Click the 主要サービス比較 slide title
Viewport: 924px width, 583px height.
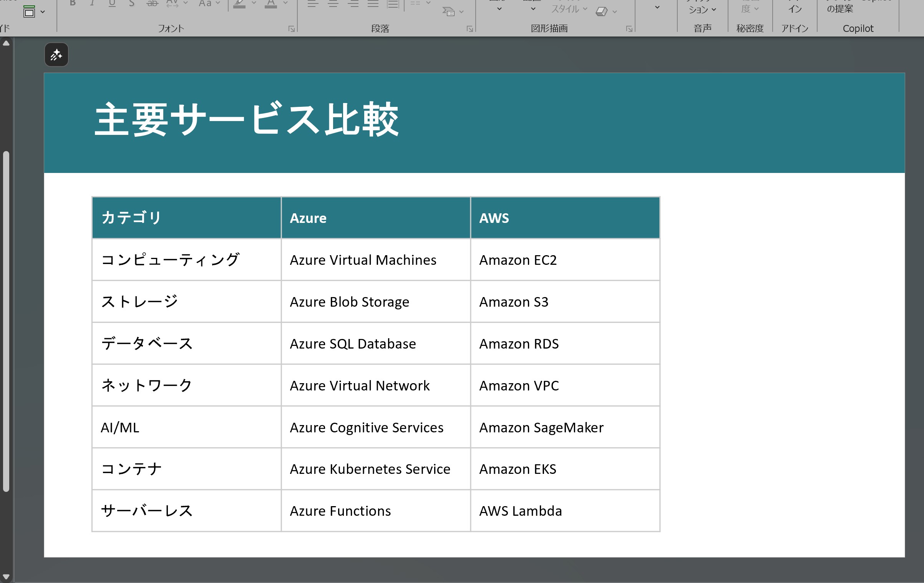click(x=247, y=120)
